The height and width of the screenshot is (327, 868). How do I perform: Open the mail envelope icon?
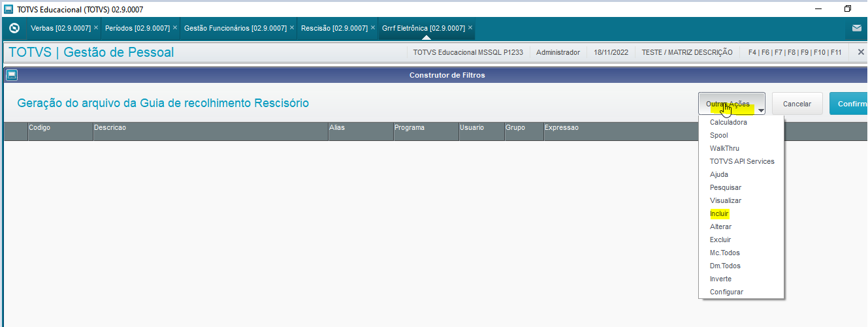pos(856,28)
